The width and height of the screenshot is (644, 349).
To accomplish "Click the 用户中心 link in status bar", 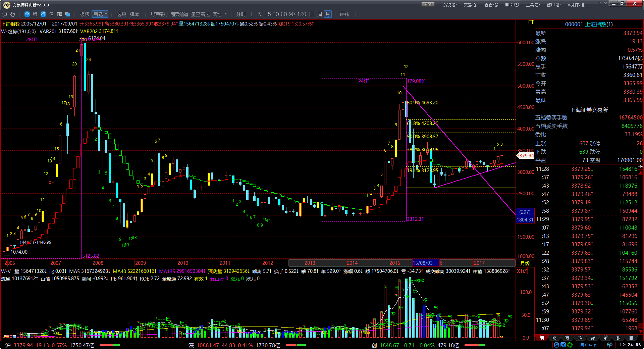I will click(x=589, y=345).
